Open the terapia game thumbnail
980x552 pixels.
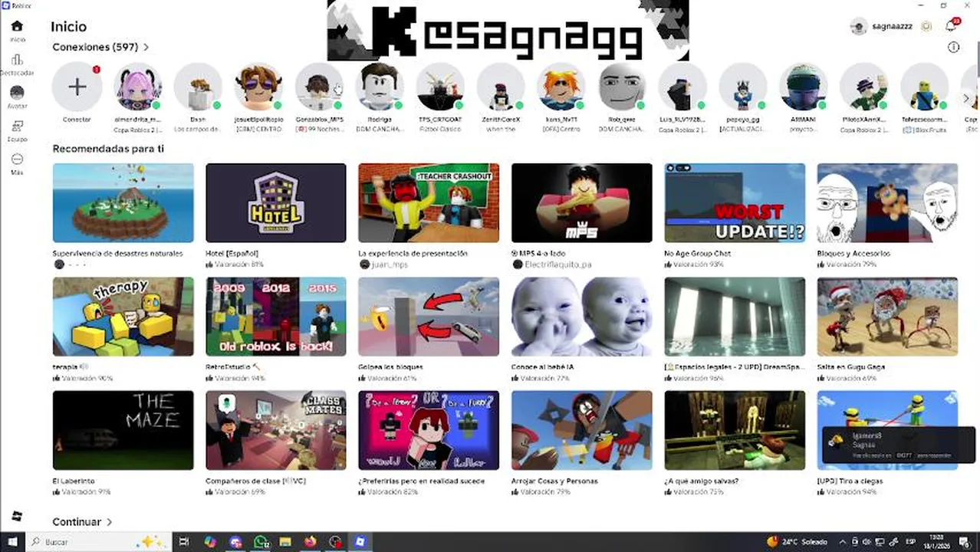tap(123, 317)
